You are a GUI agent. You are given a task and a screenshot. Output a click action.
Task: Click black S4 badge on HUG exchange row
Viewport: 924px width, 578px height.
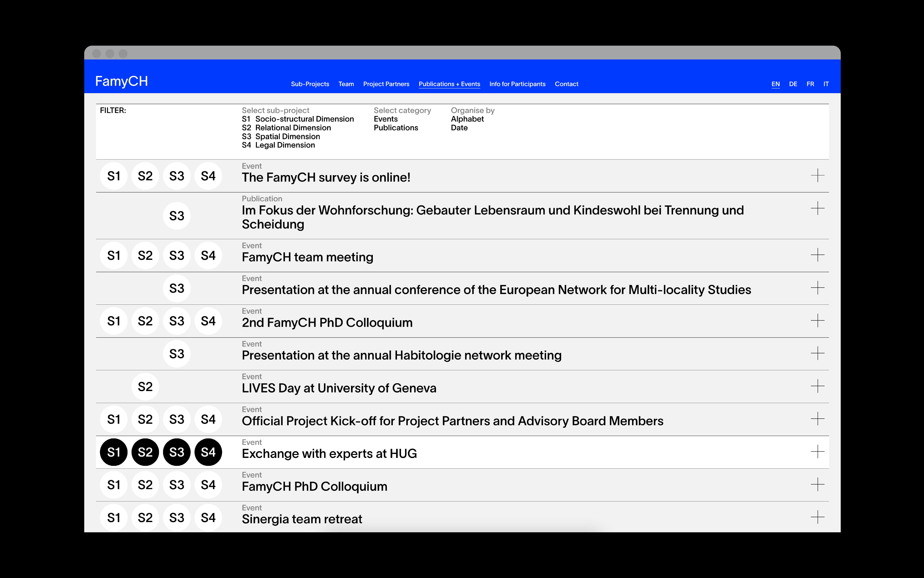click(208, 452)
